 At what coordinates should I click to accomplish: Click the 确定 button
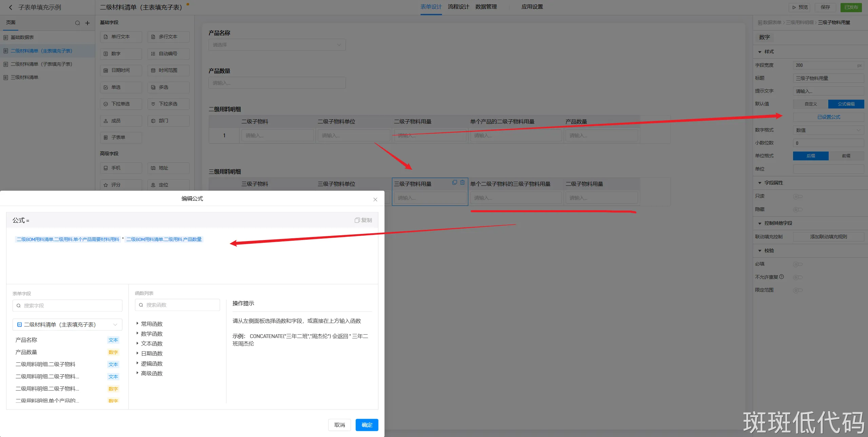tap(367, 425)
